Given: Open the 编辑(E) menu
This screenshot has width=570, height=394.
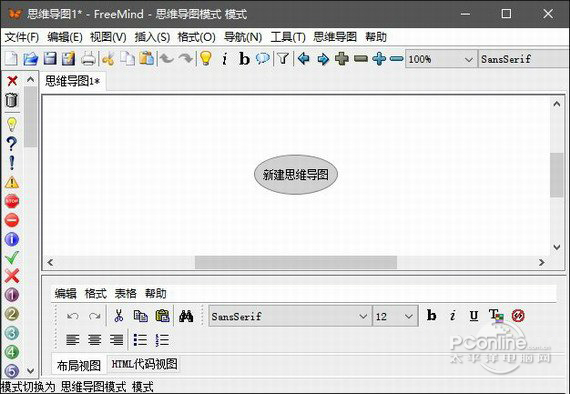Looking at the screenshot, I should pos(65,37).
